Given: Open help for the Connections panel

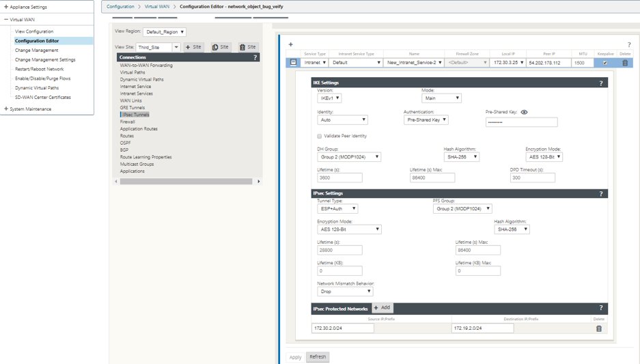Looking at the screenshot, I should point(255,57).
